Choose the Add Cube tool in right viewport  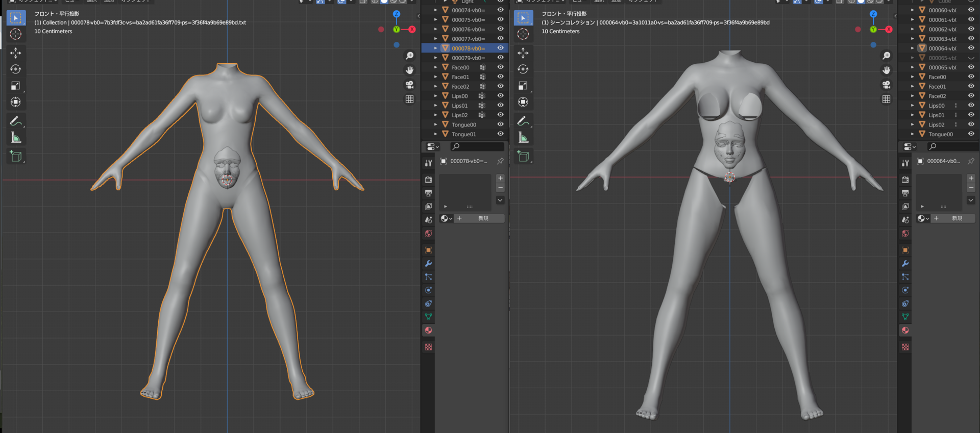pyautogui.click(x=523, y=156)
